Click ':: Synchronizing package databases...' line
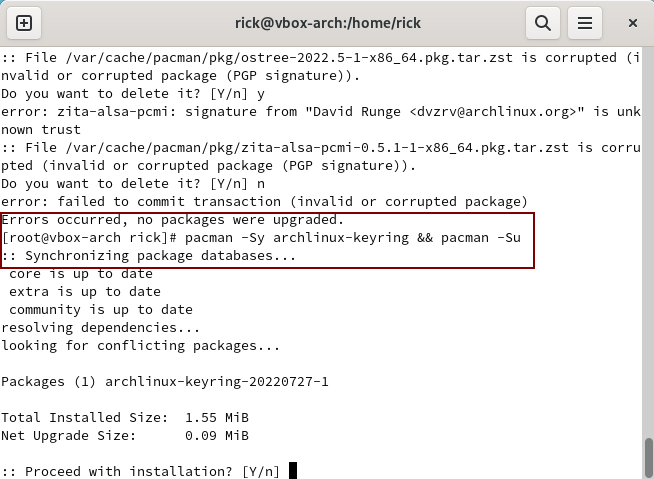Viewport: 654px width, 479px height. [x=148, y=255]
